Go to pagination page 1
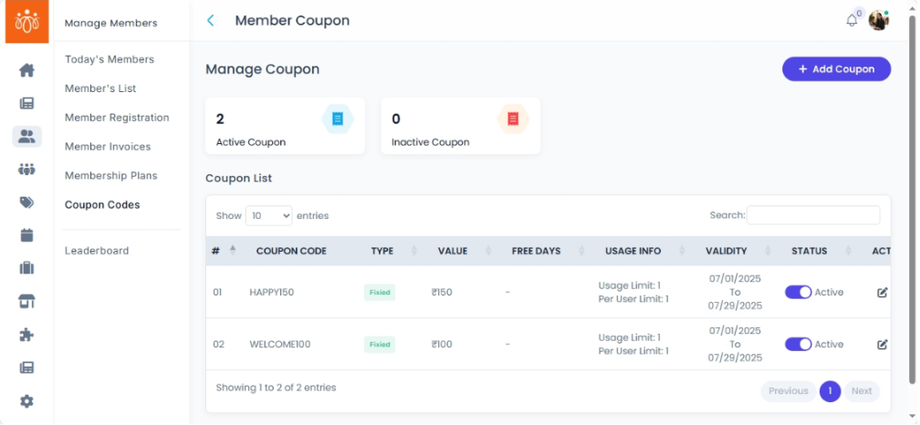The image size is (920, 425). (x=829, y=391)
